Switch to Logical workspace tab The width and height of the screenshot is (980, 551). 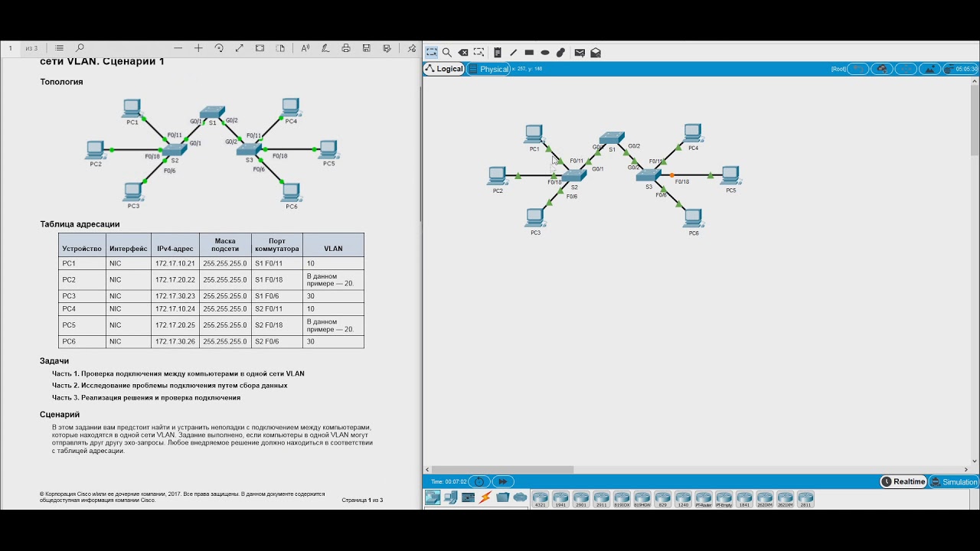[x=445, y=69]
